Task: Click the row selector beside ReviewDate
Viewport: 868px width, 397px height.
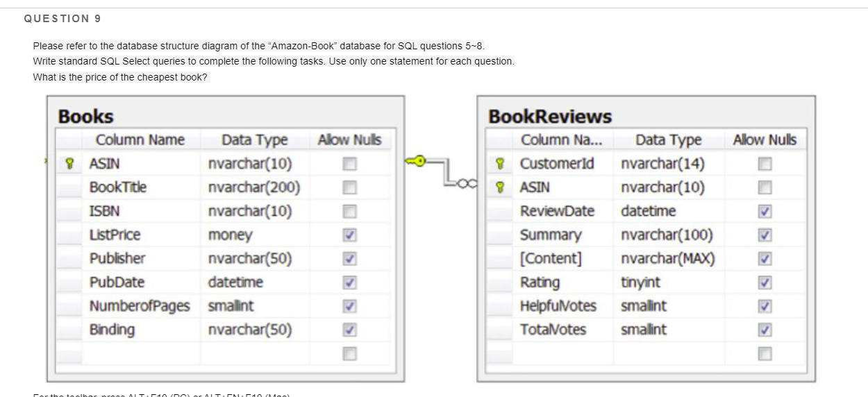Action: pos(499,211)
